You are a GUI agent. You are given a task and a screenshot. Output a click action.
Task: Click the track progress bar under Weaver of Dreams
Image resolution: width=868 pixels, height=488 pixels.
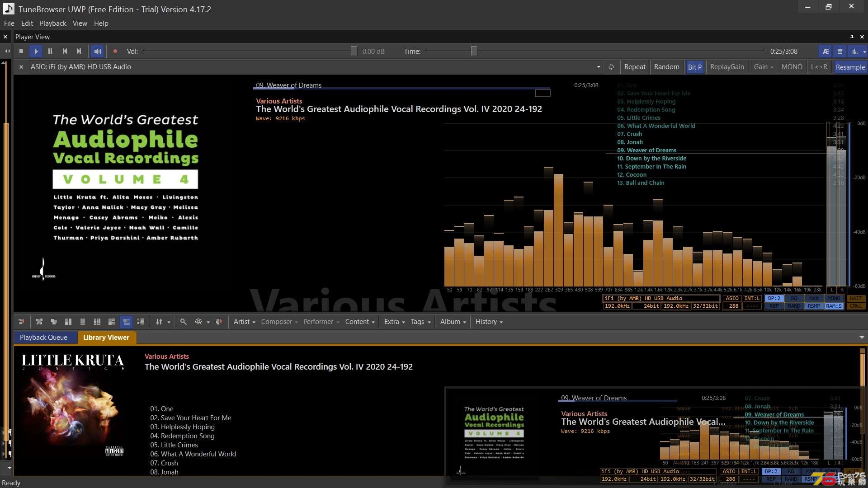click(x=401, y=89)
